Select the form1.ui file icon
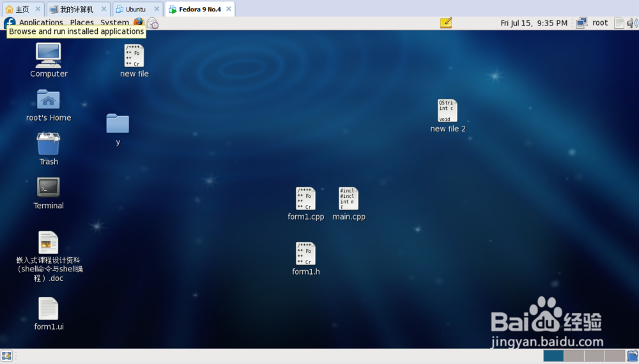The height and width of the screenshot is (364, 639). coord(48,308)
